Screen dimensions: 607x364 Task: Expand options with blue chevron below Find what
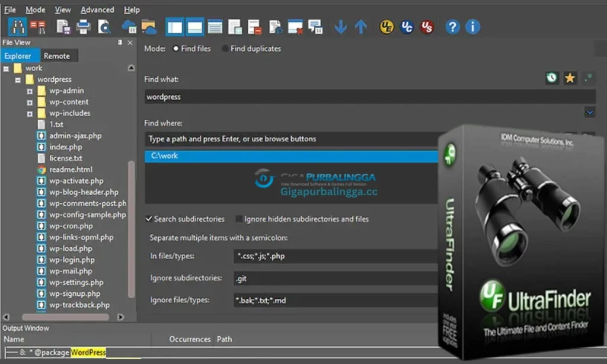590,113
